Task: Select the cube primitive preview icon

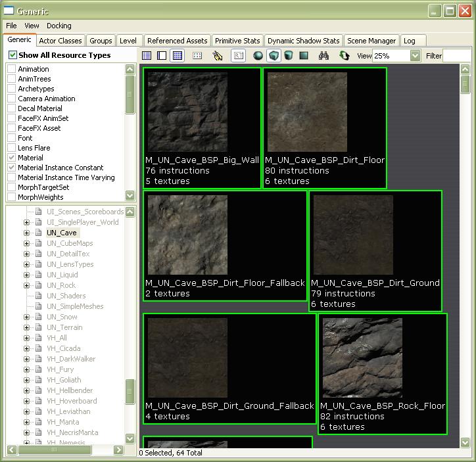Action: [274, 56]
